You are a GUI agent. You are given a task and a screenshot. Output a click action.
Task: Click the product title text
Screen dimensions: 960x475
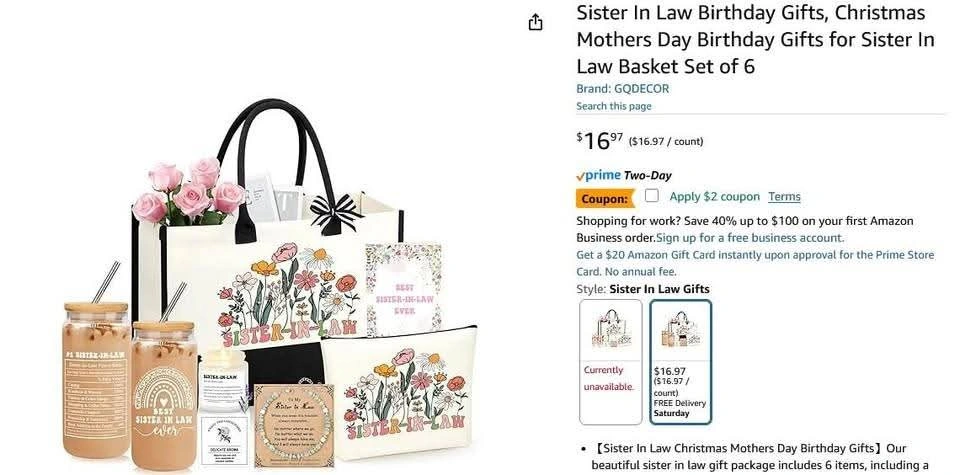coord(755,39)
